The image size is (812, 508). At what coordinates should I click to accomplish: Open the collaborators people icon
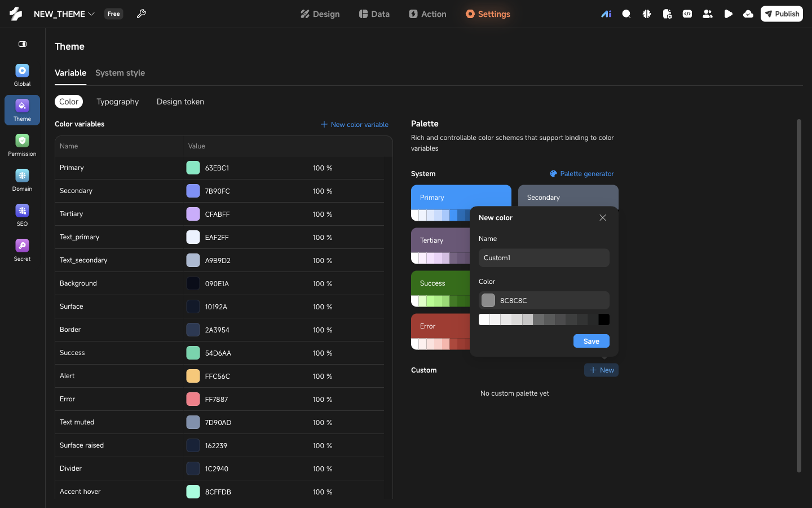708,14
